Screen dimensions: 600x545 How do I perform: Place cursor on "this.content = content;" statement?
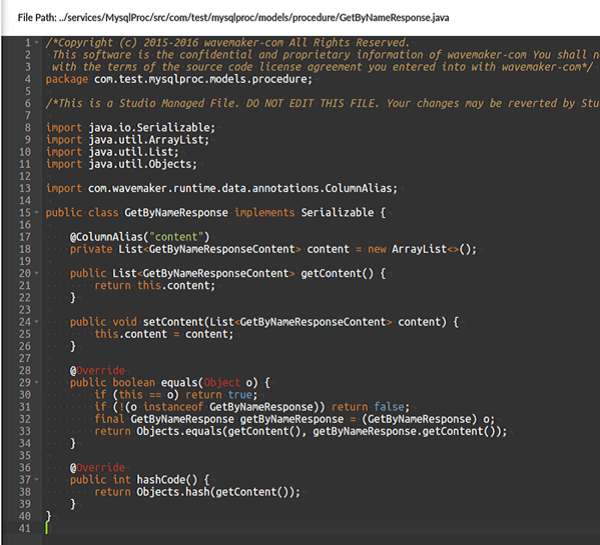(x=164, y=334)
